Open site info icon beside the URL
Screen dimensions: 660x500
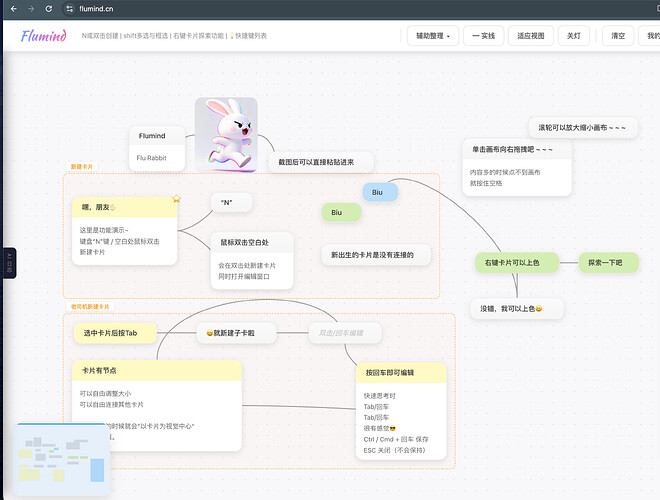pos(69,8)
